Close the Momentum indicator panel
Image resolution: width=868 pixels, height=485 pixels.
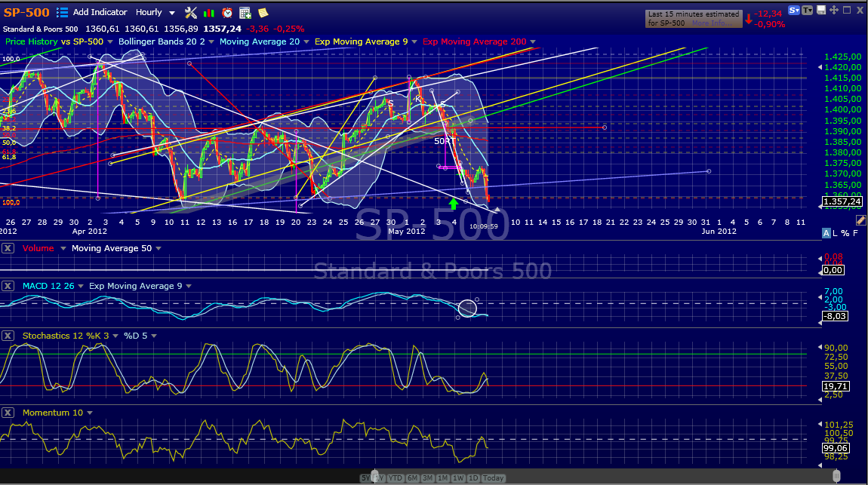tap(8, 413)
